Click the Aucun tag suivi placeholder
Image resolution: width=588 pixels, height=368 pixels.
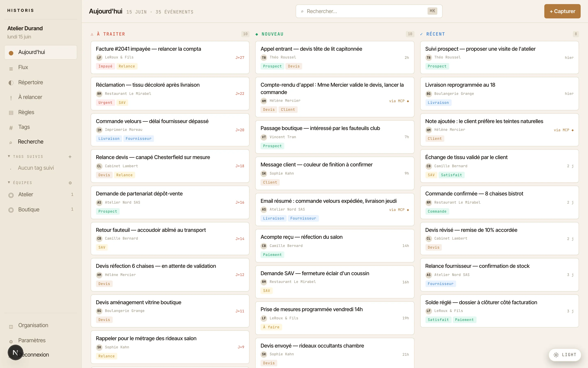click(x=36, y=168)
